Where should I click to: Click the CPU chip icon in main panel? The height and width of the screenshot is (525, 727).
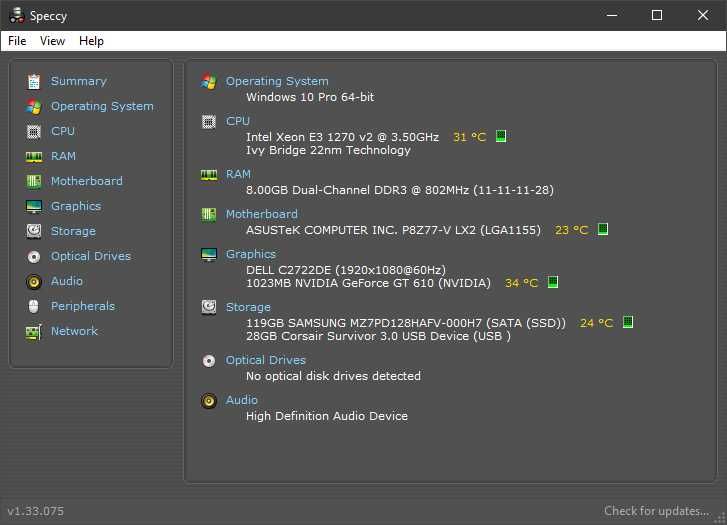[209, 122]
